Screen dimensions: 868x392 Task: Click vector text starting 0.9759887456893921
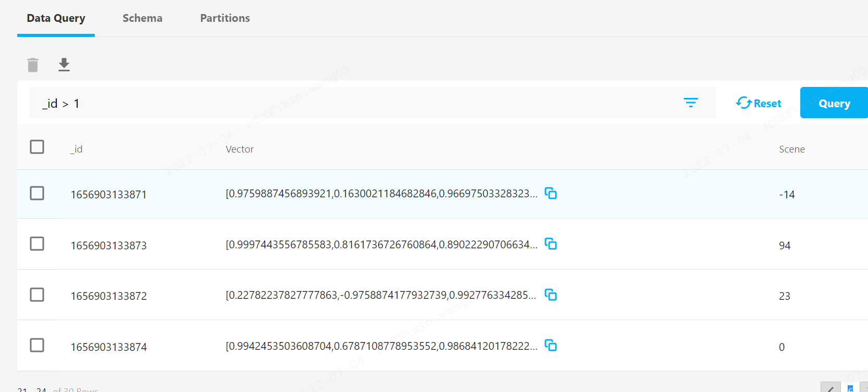tap(381, 194)
